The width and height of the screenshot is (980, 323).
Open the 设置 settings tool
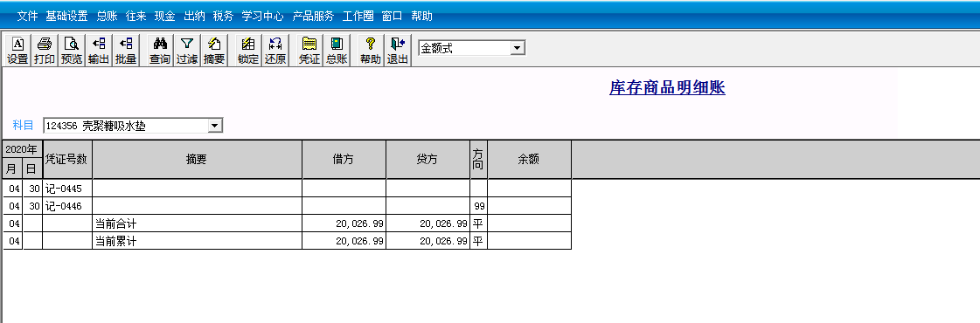tap(17, 51)
